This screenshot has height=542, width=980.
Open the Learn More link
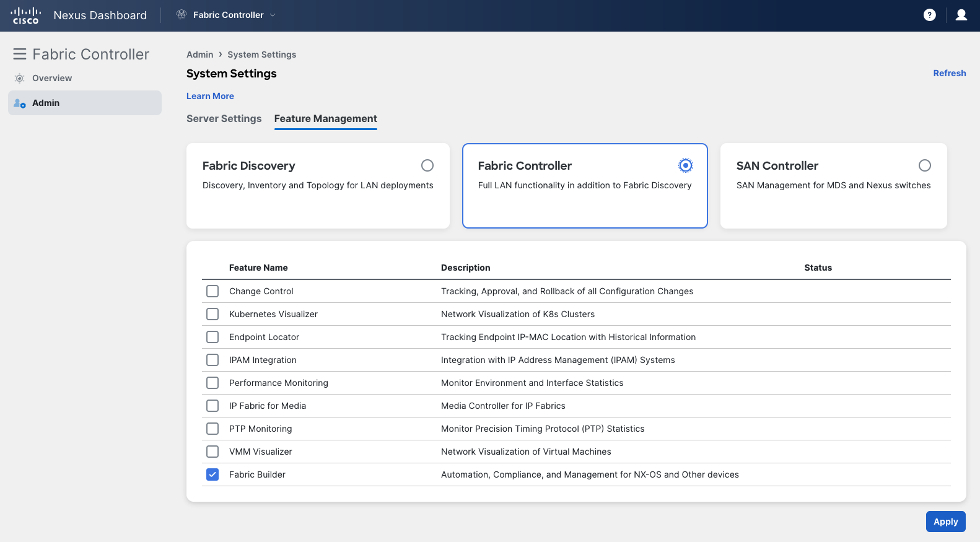click(210, 96)
